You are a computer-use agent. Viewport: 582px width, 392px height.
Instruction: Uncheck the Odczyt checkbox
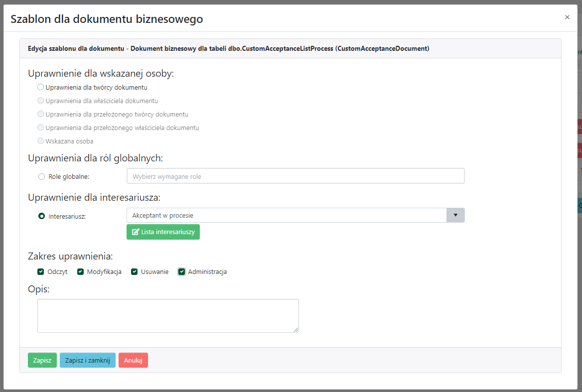point(41,272)
